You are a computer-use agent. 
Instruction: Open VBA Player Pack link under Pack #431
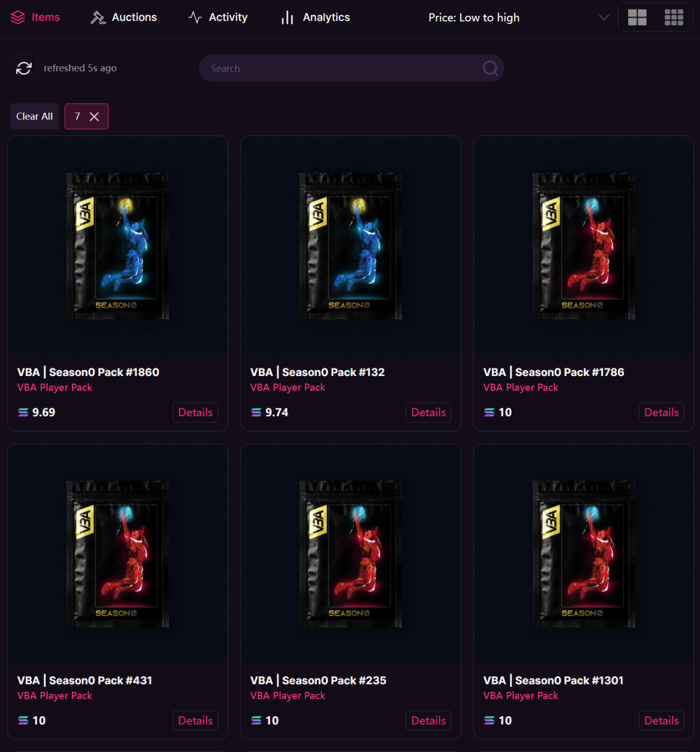click(55, 695)
